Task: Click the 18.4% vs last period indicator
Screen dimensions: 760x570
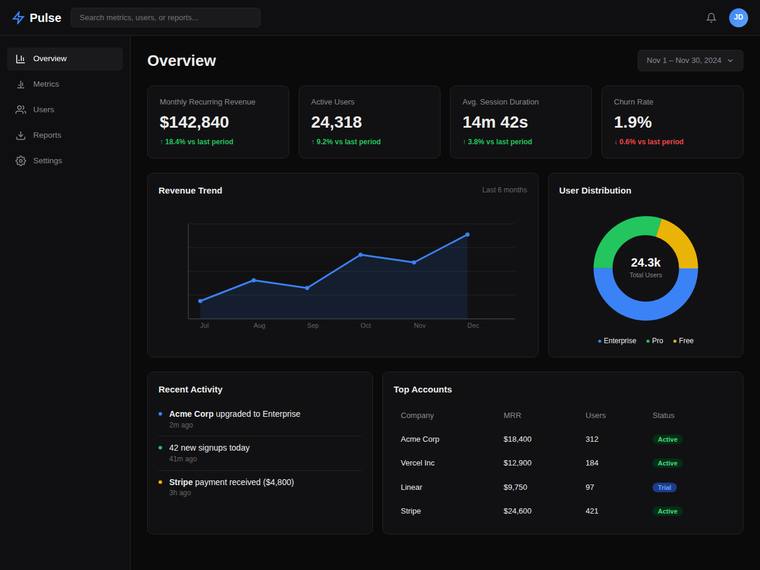Action: coord(196,142)
